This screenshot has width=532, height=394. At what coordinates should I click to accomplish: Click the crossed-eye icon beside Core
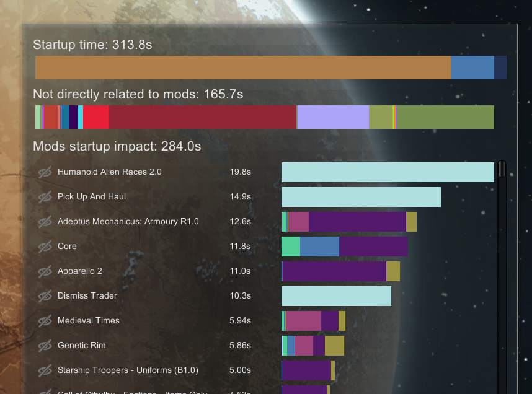[45, 247]
